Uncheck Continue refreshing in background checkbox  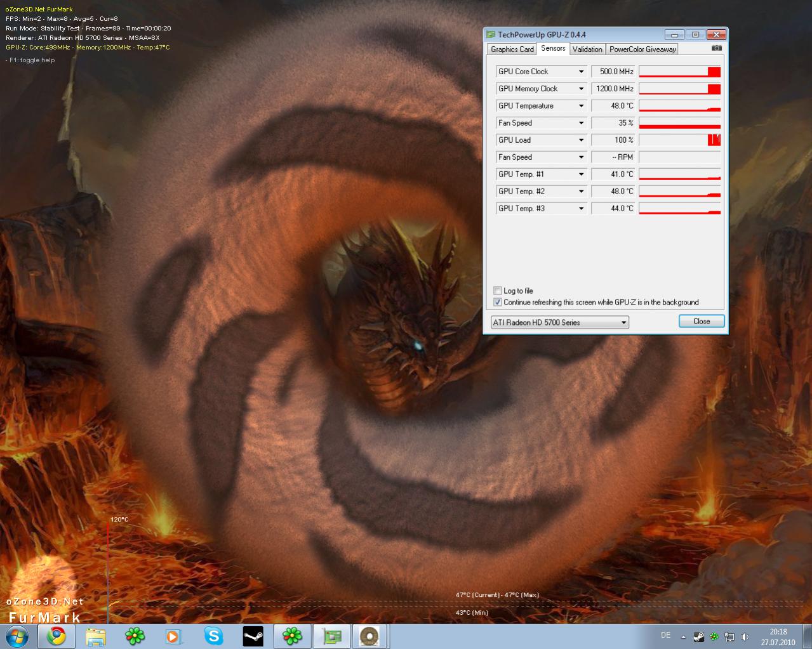498,302
